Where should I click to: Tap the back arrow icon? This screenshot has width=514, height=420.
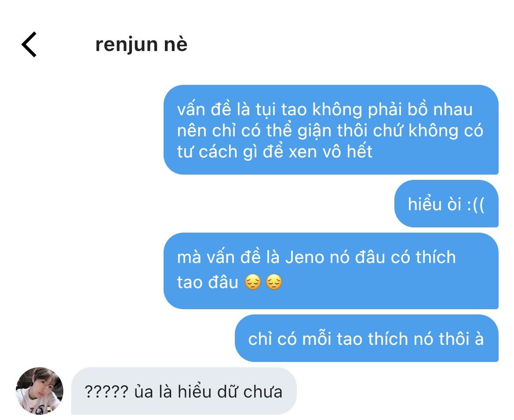pyautogui.click(x=29, y=44)
